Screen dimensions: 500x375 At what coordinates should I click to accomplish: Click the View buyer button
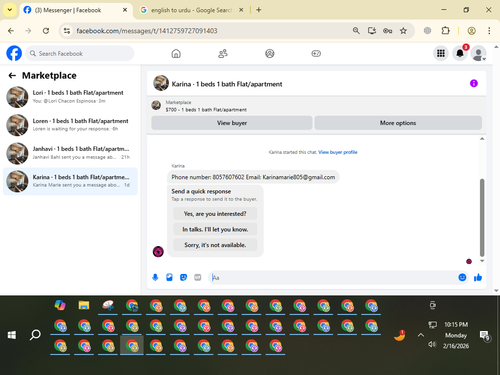point(232,123)
